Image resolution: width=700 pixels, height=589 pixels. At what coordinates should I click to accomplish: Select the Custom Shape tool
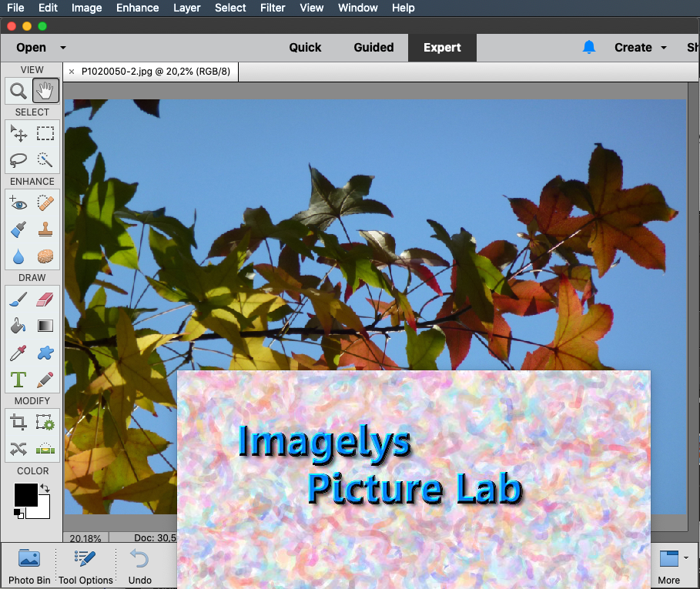[45, 353]
